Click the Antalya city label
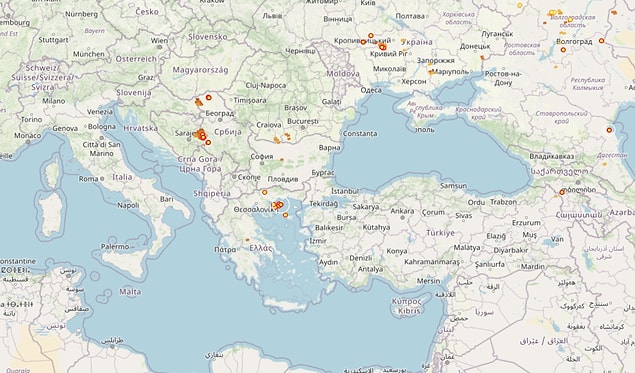This screenshot has height=373, width=635. (371, 269)
